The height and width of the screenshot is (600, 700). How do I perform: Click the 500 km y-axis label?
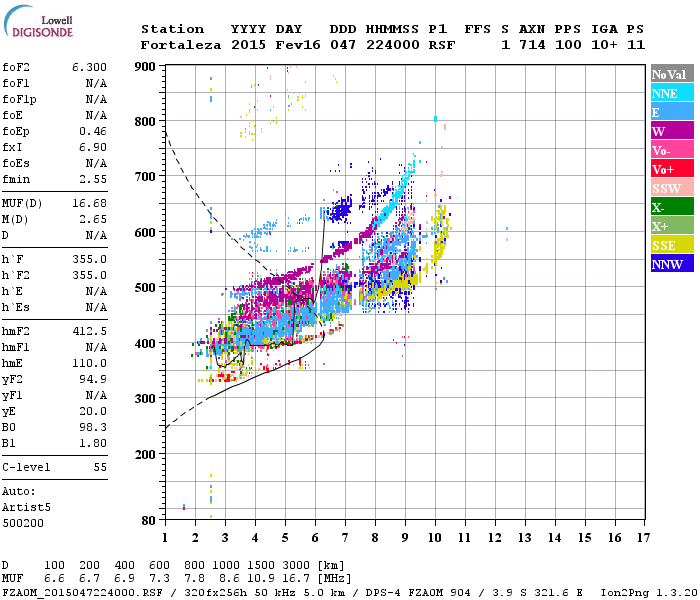pos(145,288)
